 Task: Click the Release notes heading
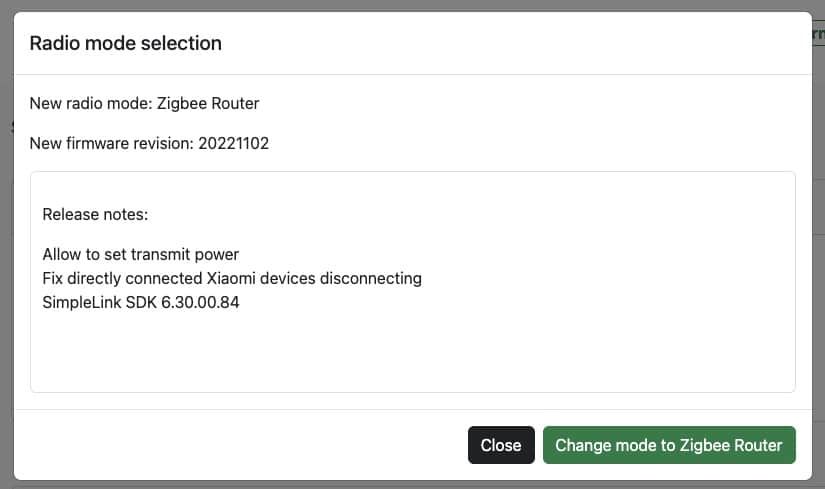coord(95,214)
